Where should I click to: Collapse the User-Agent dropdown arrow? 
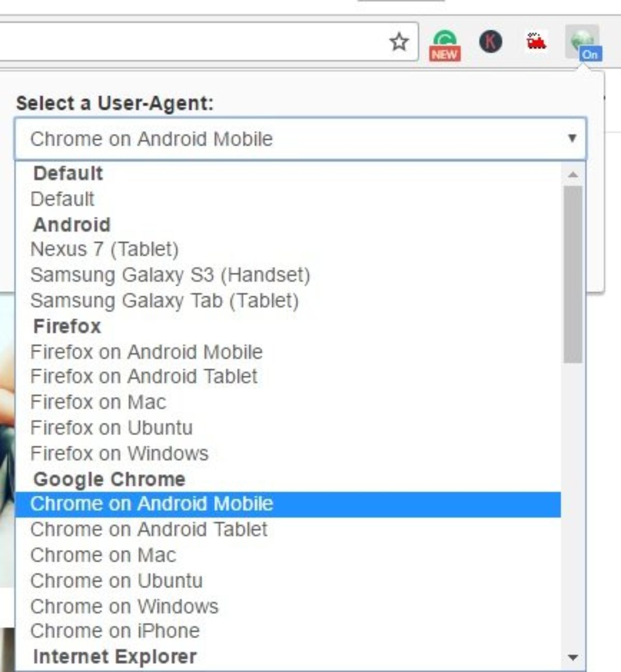pos(572,138)
